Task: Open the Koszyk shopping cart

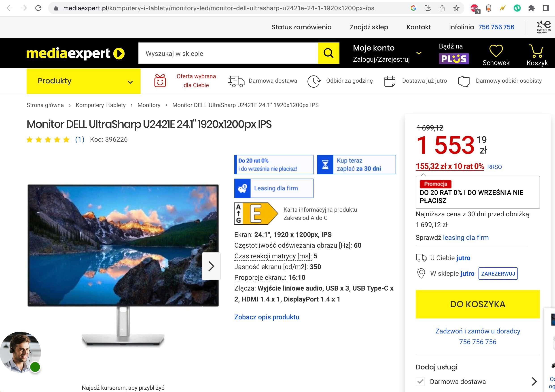Action: [537, 55]
